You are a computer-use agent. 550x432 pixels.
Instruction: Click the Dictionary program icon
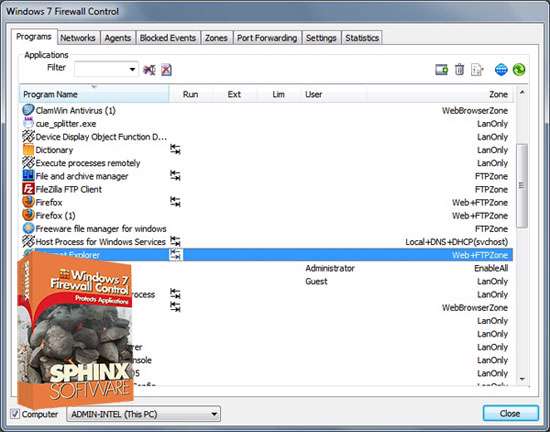click(x=28, y=150)
